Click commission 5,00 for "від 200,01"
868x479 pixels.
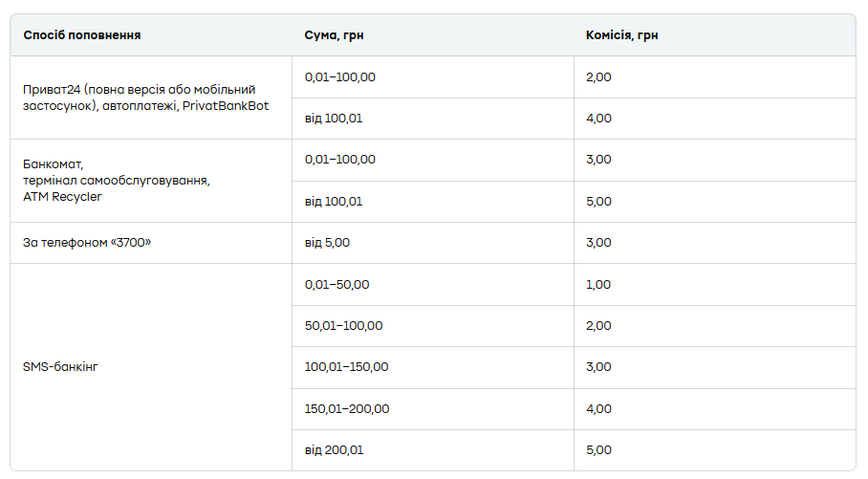click(x=598, y=450)
